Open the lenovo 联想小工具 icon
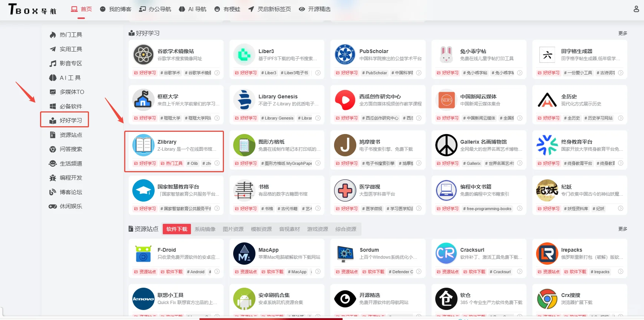 coord(143,299)
